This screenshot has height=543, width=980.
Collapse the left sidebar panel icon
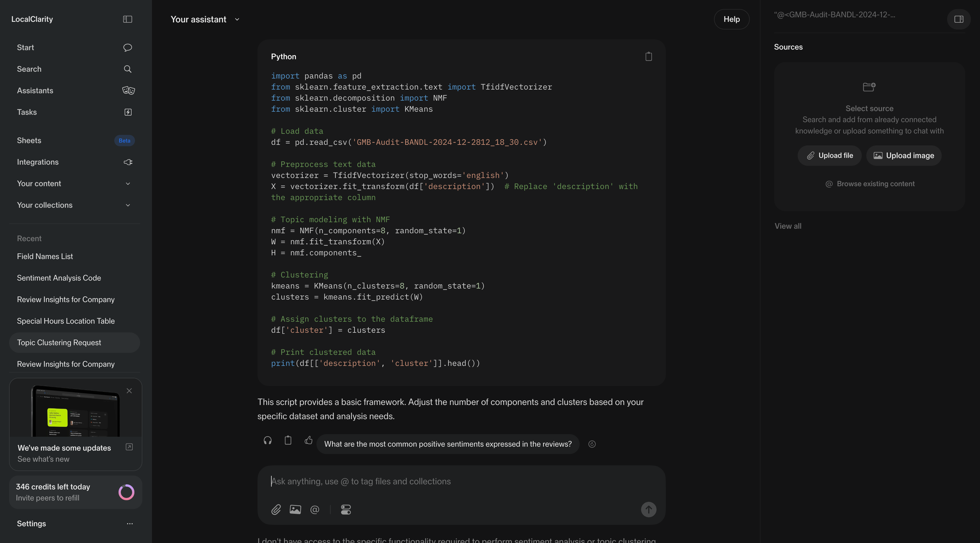click(127, 19)
